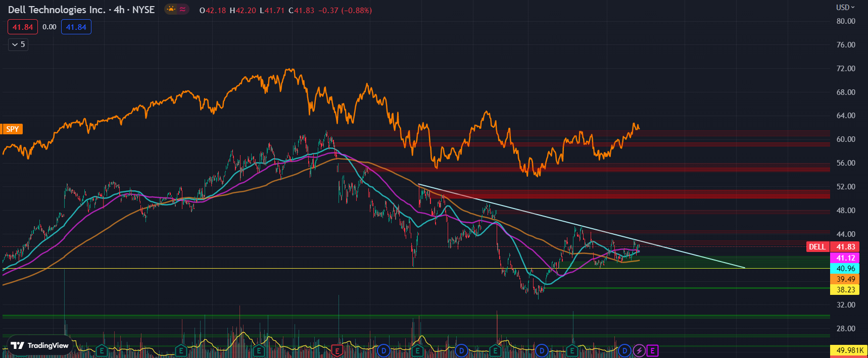Viewport: 868px width, 358px height.
Task: Click the cyan 40.96 price tag
Action: click(x=846, y=269)
